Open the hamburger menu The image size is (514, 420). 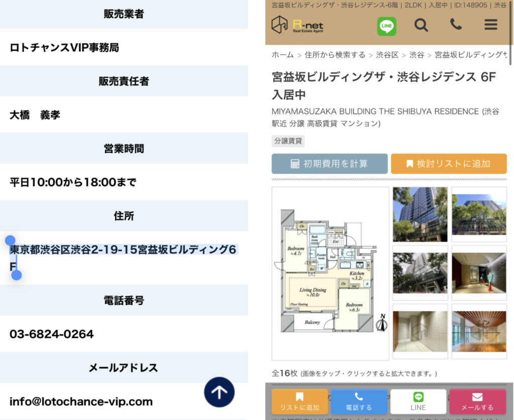coord(490,25)
